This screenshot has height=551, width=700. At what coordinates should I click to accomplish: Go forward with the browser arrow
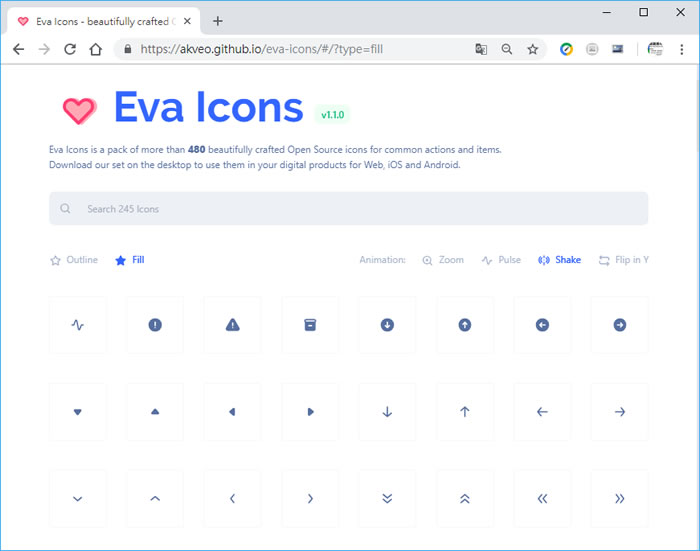click(44, 49)
